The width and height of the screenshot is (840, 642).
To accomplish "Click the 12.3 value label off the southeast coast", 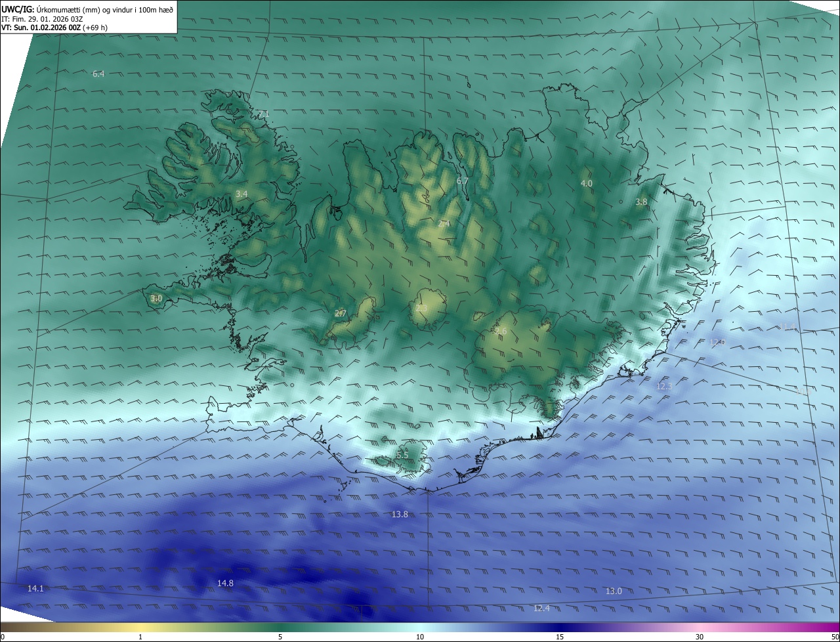I will click(x=664, y=387).
